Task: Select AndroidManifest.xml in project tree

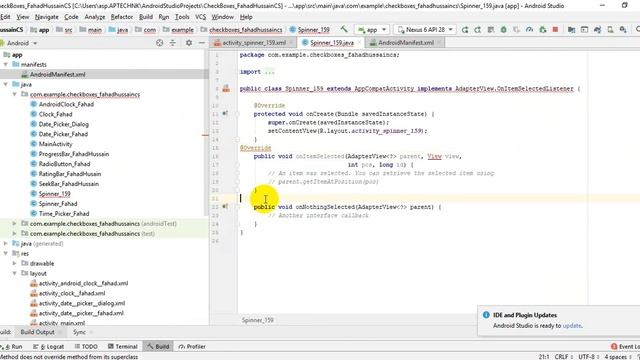Action: coord(57,74)
